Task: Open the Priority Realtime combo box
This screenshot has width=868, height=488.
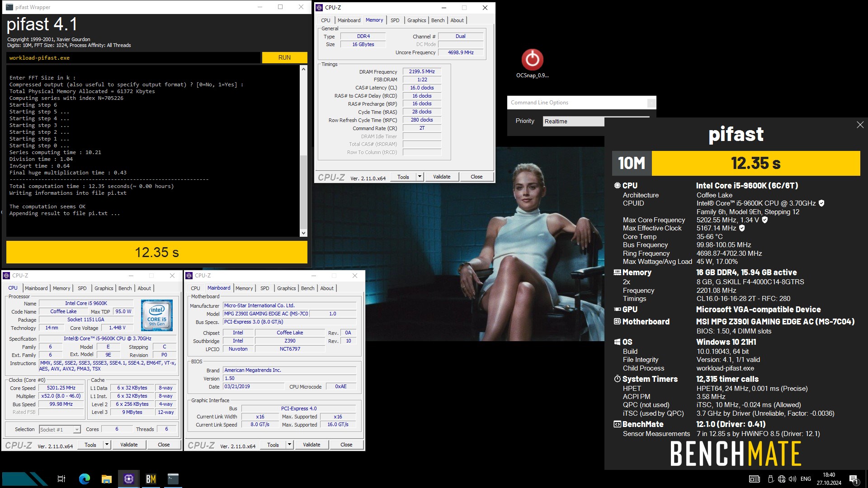Action: tap(573, 121)
